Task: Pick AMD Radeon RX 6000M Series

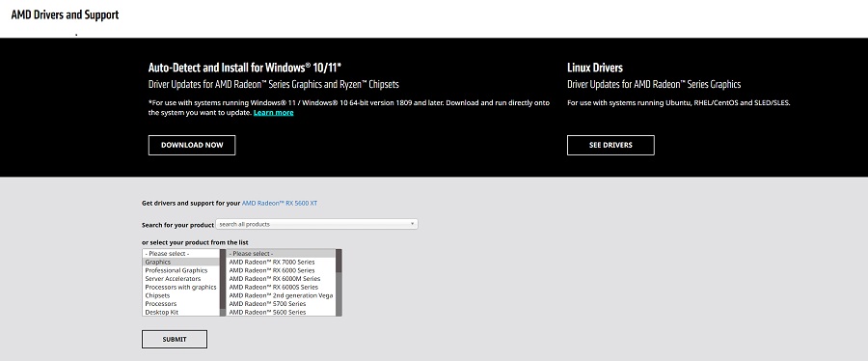Action: [282, 279]
